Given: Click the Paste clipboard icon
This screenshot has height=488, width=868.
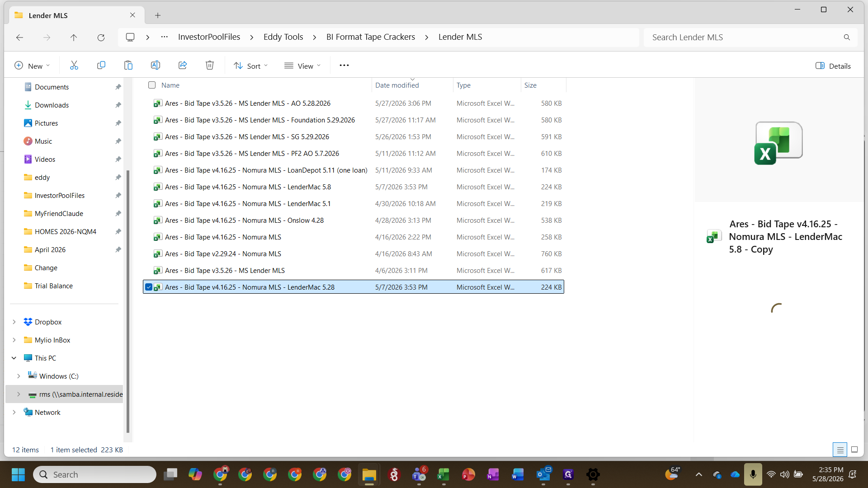Looking at the screenshot, I should pos(128,66).
